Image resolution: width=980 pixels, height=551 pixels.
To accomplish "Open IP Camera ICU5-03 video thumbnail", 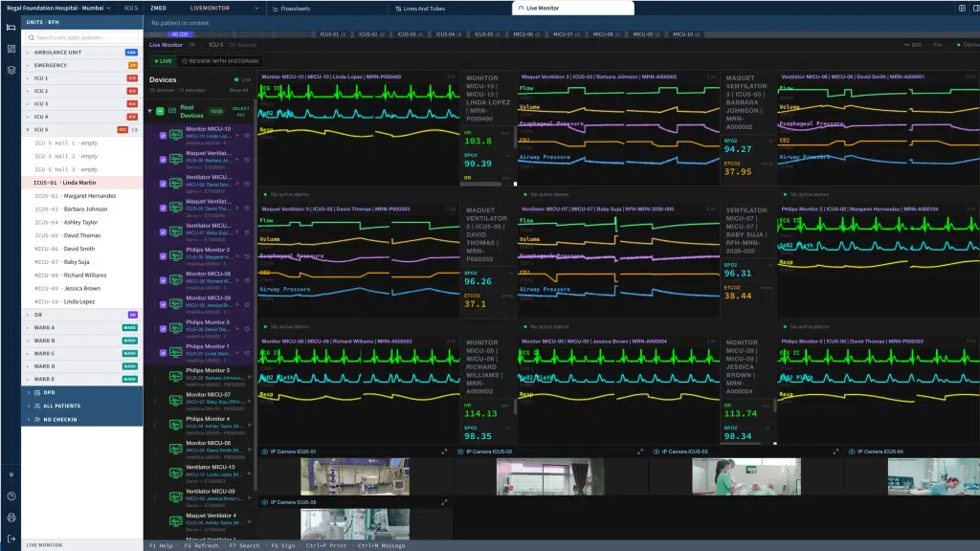I will click(x=746, y=476).
